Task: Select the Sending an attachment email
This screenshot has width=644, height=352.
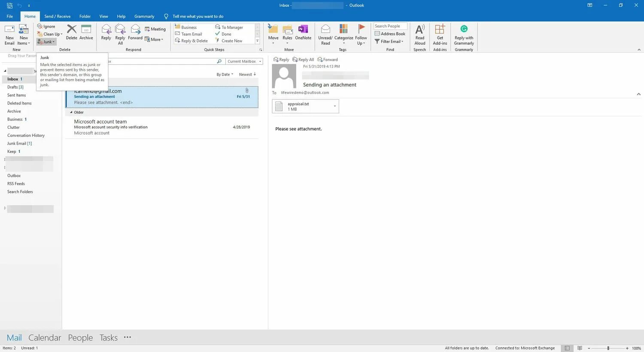Action: pyautogui.click(x=162, y=97)
